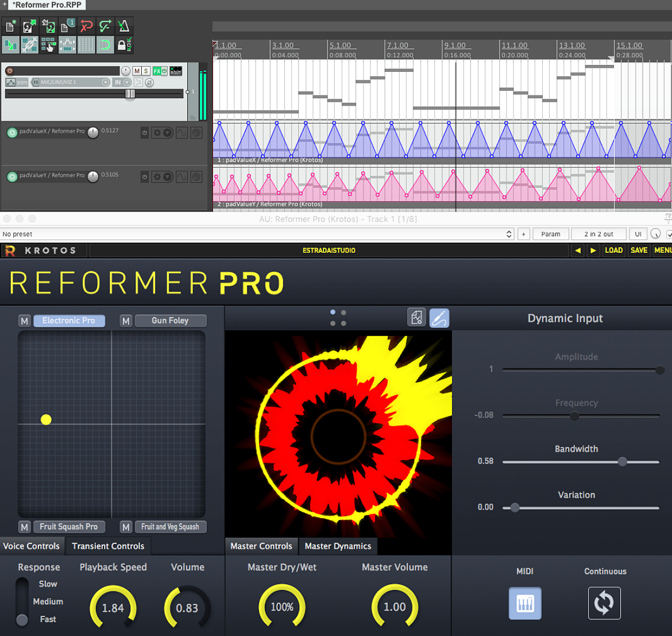This screenshot has height=636, width=672.
Task: Create a new project with toolbar icon
Action: tap(11, 26)
